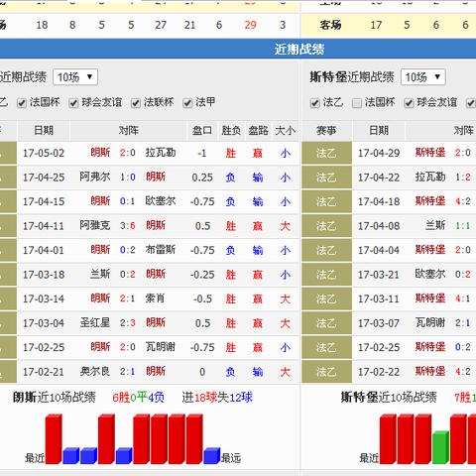Select 17-04-25 date in Lens table
The height and width of the screenshot is (476, 476).
pyautogui.click(x=44, y=178)
